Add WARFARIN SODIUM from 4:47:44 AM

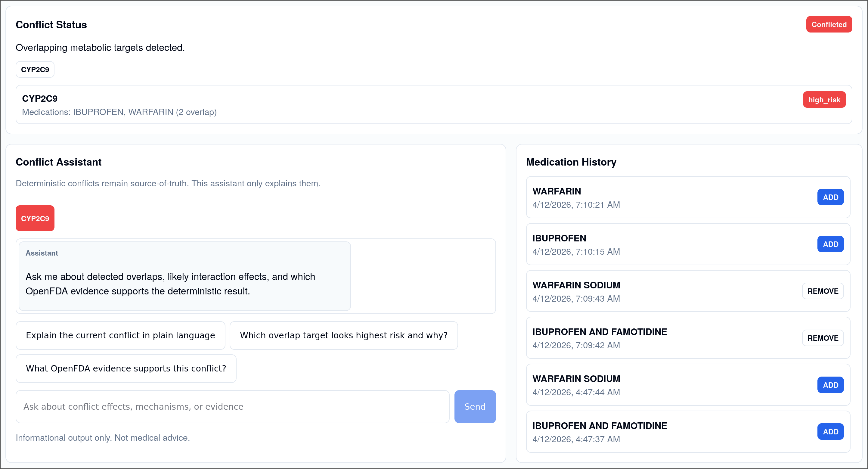830,385
